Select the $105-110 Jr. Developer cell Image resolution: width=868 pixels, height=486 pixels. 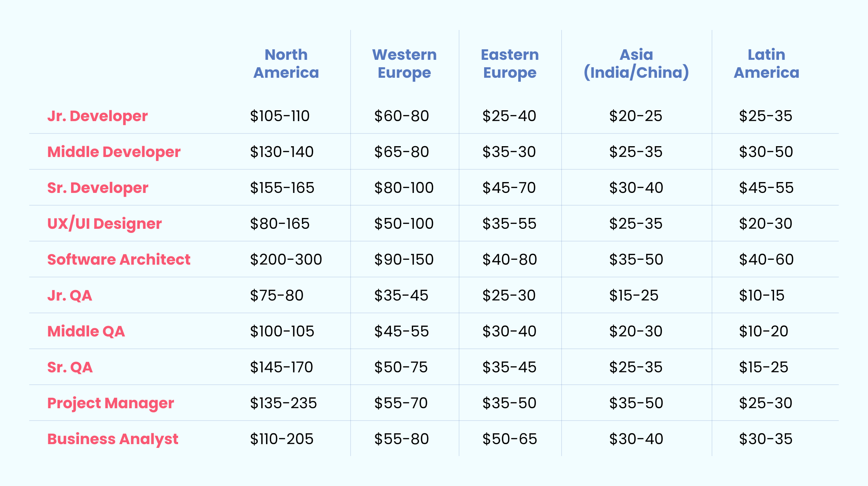point(280,116)
